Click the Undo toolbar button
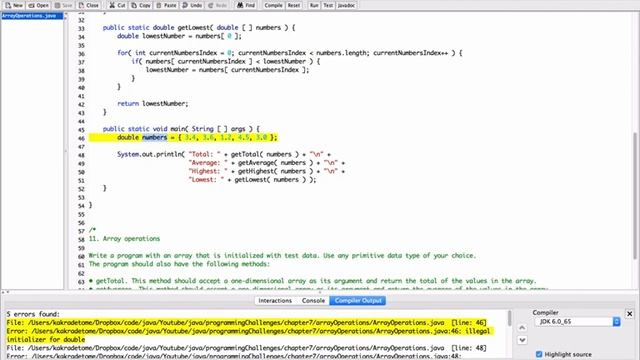The image size is (640, 360). click(x=192, y=5)
